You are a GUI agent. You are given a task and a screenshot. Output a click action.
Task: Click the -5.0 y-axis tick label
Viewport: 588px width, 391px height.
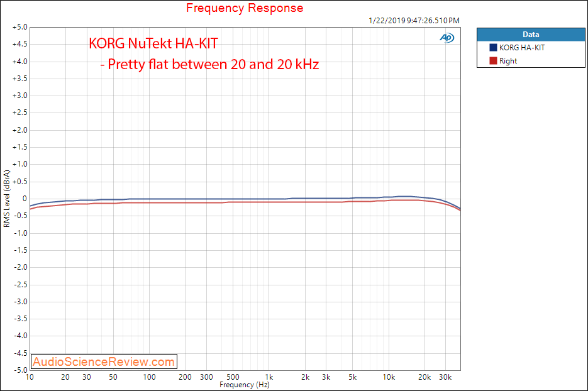pyautogui.click(x=21, y=370)
